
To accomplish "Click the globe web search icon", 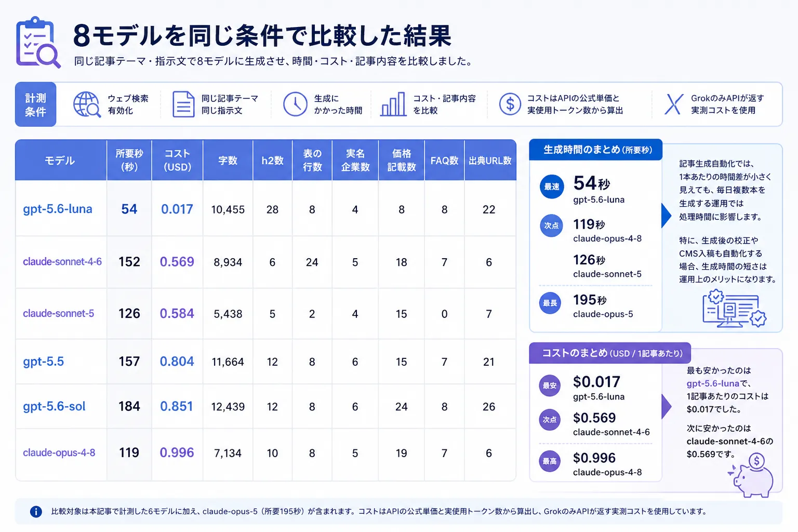I will (87, 104).
